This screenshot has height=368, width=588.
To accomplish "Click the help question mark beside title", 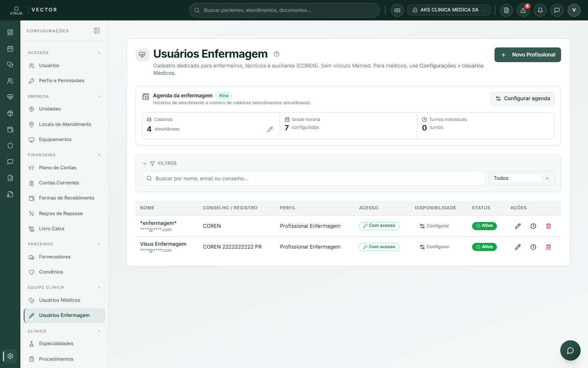I will click(276, 54).
